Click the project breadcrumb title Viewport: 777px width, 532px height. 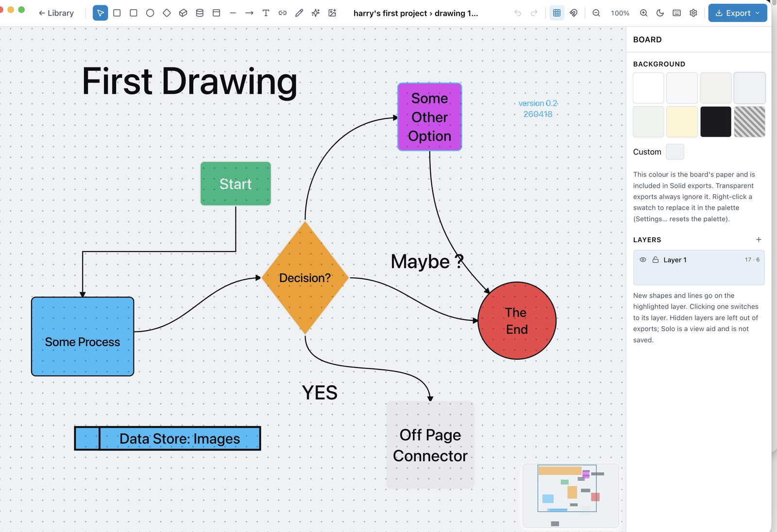pyautogui.click(x=416, y=13)
